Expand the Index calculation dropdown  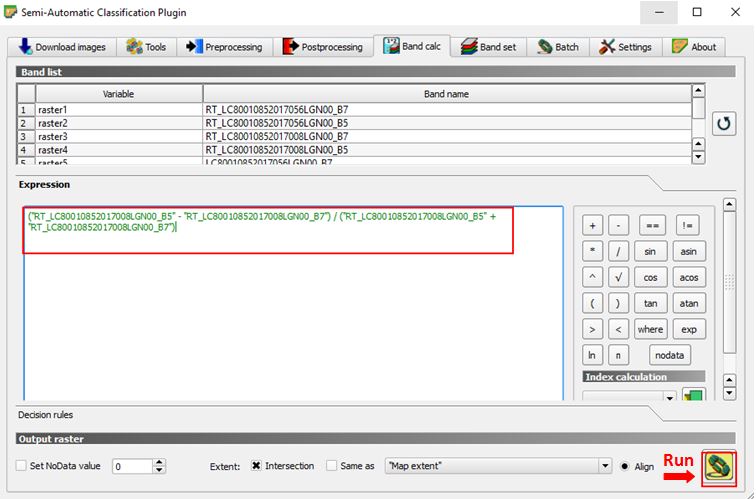click(x=668, y=397)
